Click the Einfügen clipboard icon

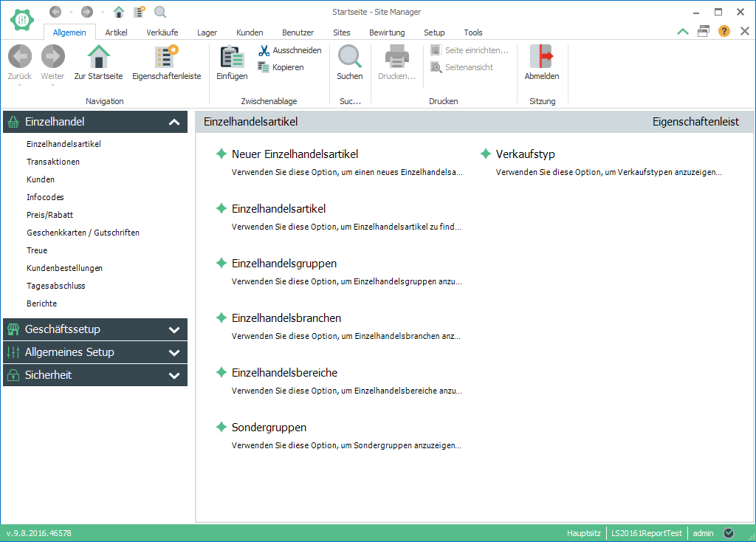pyautogui.click(x=232, y=57)
